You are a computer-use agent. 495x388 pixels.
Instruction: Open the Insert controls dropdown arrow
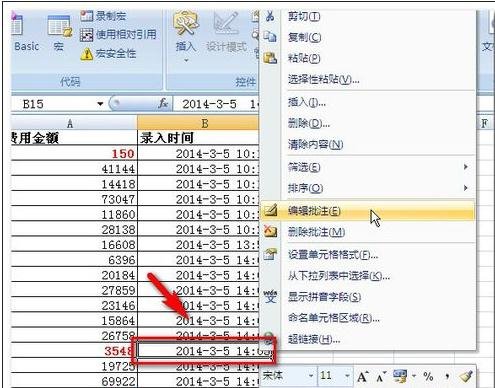186,61
